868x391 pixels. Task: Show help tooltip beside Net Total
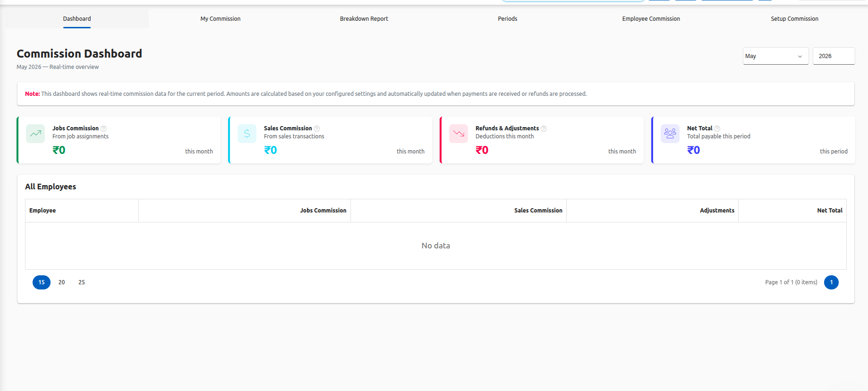[717, 128]
